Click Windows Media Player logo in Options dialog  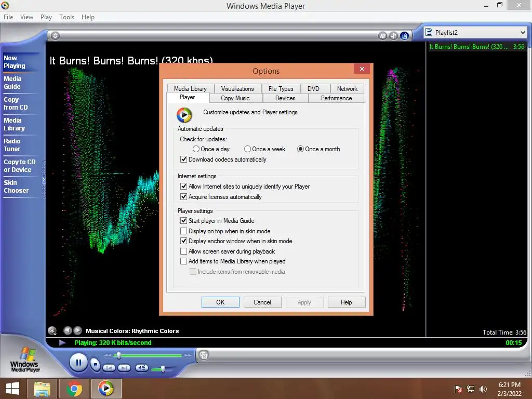(x=184, y=115)
